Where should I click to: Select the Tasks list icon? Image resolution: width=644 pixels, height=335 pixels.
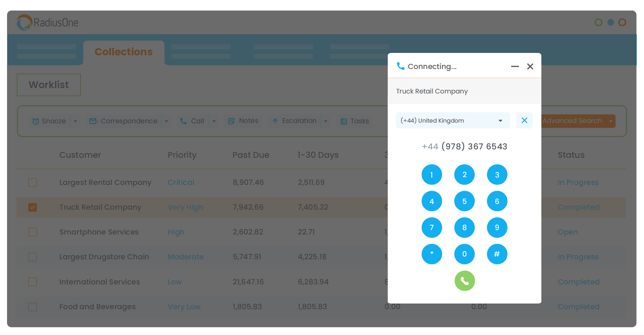pyautogui.click(x=344, y=121)
